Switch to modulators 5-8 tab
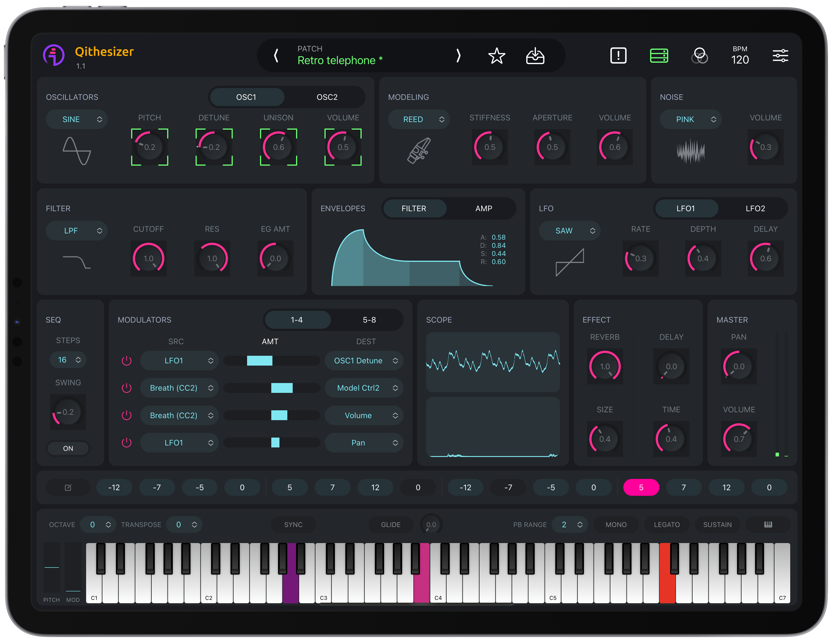The image size is (833, 644). (x=369, y=320)
